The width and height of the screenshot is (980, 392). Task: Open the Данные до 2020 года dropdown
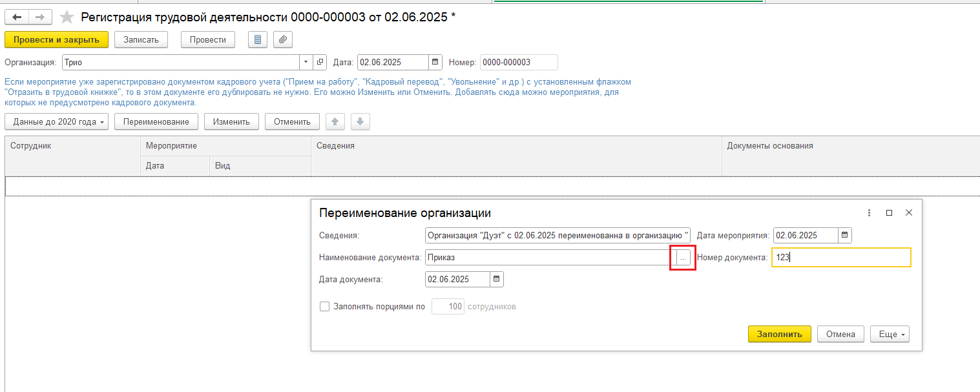coord(57,121)
